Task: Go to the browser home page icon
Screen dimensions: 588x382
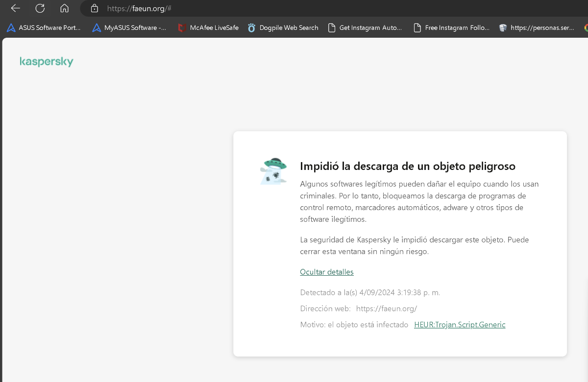Action: (x=64, y=8)
